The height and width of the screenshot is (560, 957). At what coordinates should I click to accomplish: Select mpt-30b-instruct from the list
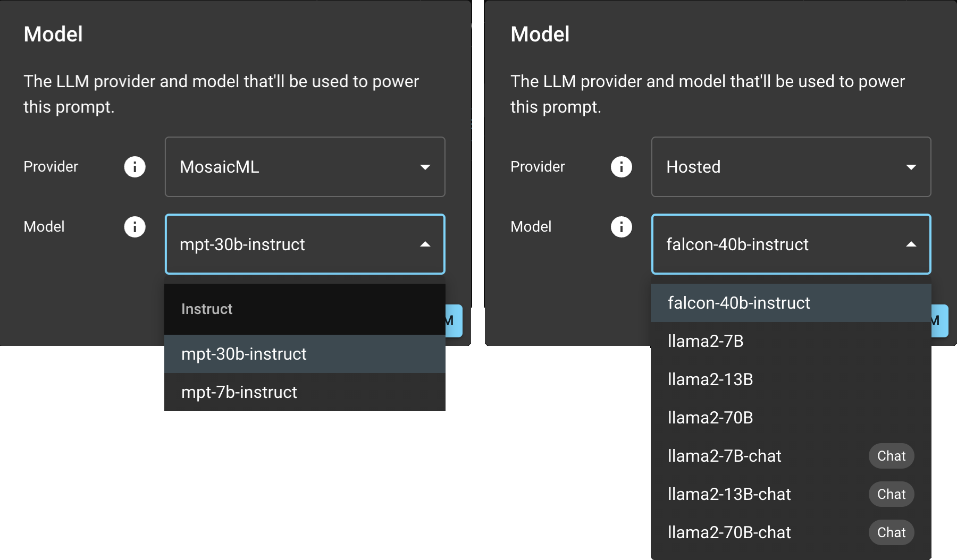[305, 354]
